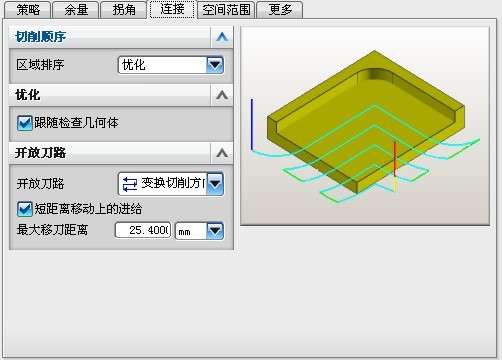Open the mm units dropdown arrow

[215, 230]
